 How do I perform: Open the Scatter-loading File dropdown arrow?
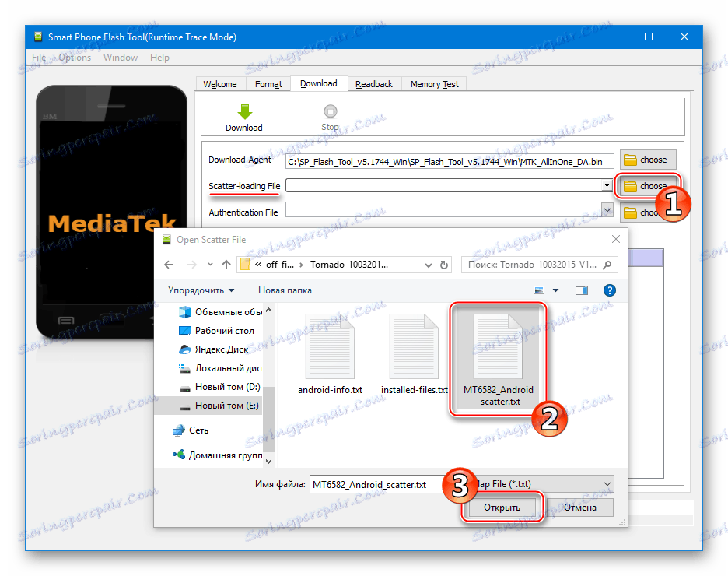[607, 185]
